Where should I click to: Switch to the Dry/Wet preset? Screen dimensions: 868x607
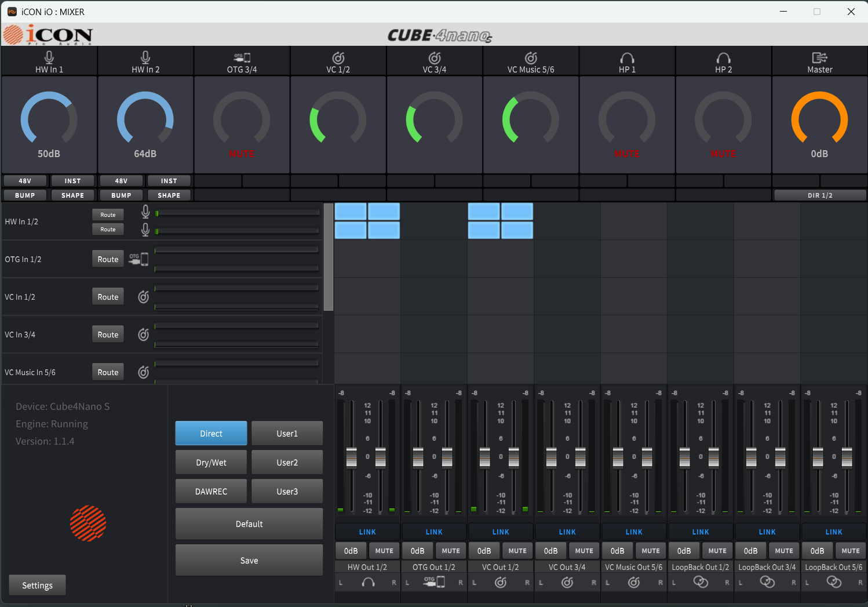click(211, 463)
